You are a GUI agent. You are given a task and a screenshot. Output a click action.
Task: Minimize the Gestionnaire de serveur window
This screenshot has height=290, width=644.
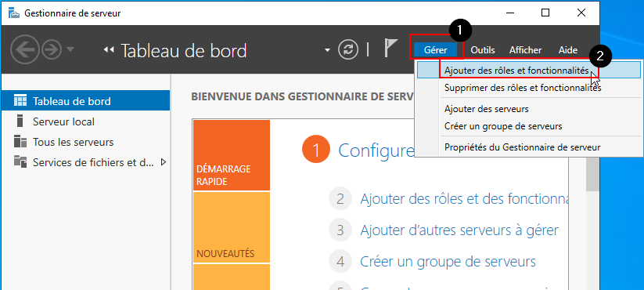[509, 13]
